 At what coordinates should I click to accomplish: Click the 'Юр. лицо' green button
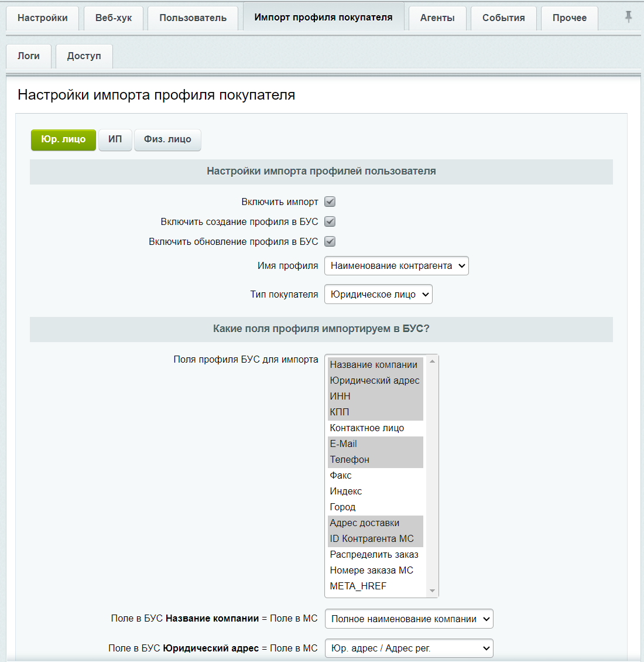[63, 139]
